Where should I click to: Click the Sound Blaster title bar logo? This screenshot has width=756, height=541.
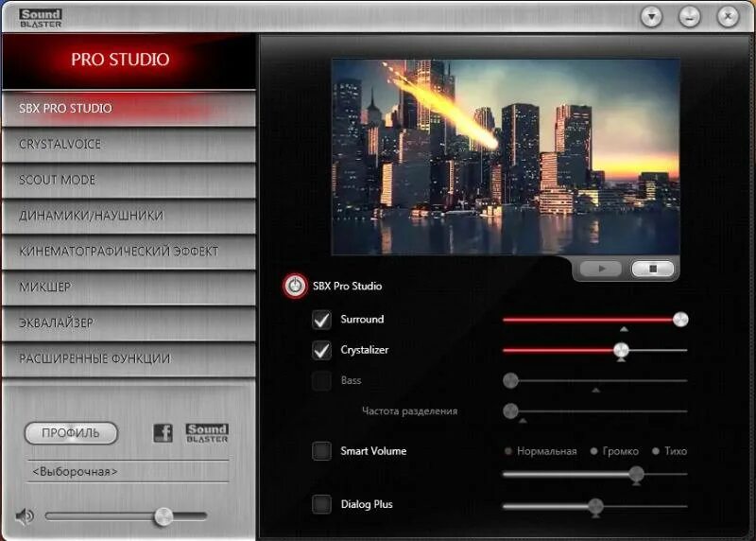click(41, 18)
